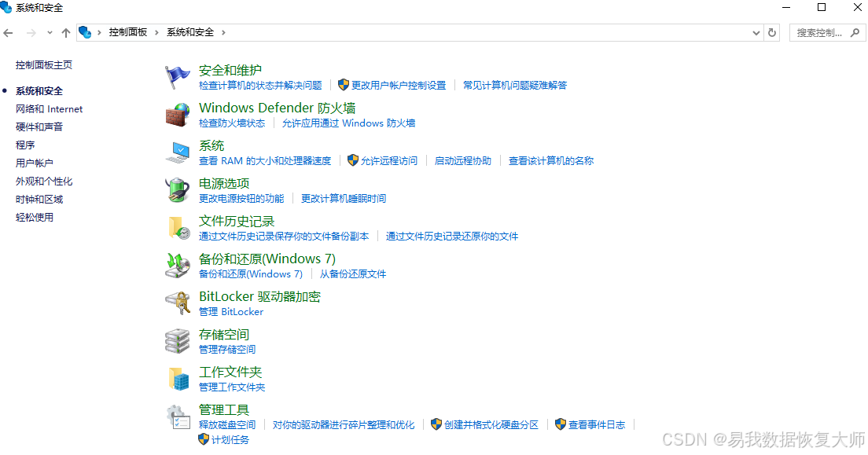868x455 pixels.
Task: Open 存储空间 heading link
Action: (x=224, y=334)
